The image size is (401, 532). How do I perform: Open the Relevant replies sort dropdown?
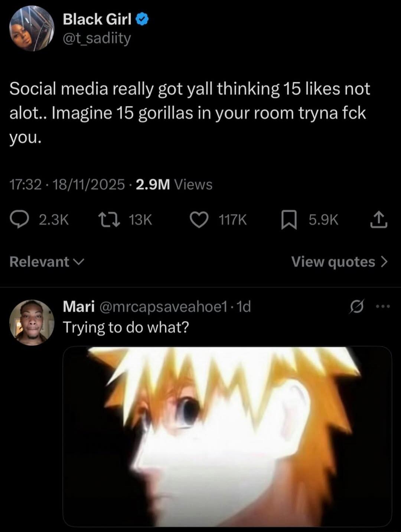pos(45,262)
